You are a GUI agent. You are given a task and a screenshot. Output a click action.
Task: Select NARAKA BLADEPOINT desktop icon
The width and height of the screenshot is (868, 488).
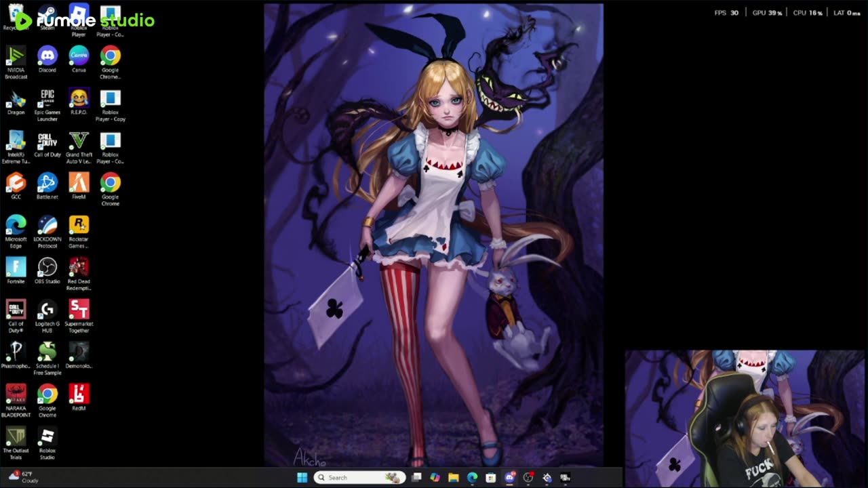pyautogui.click(x=16, y=401)
